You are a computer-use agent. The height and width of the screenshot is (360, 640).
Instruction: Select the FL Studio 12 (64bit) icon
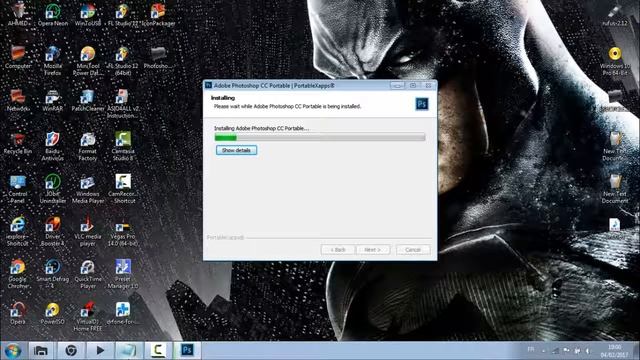point(123,61)
